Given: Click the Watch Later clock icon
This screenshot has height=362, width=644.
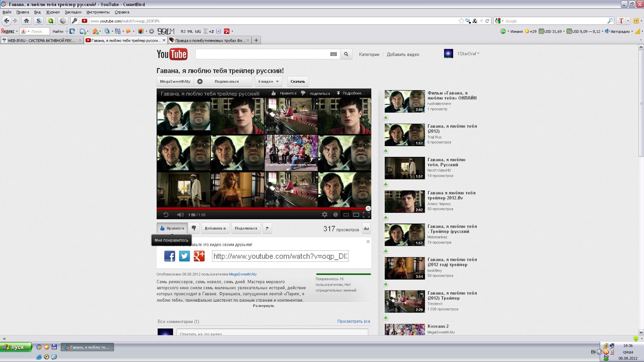Looking at the screenshot, I should [335, 215].
